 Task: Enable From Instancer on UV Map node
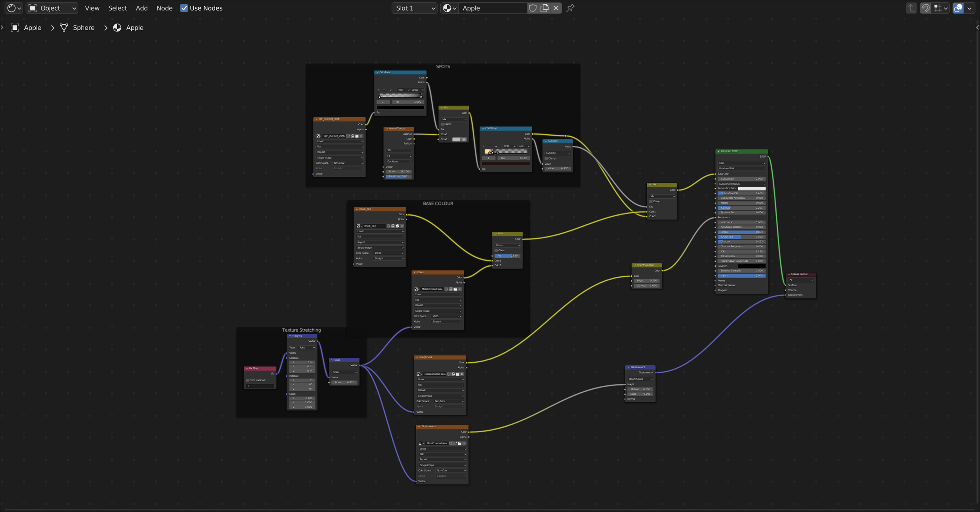(x=248, y=380)
